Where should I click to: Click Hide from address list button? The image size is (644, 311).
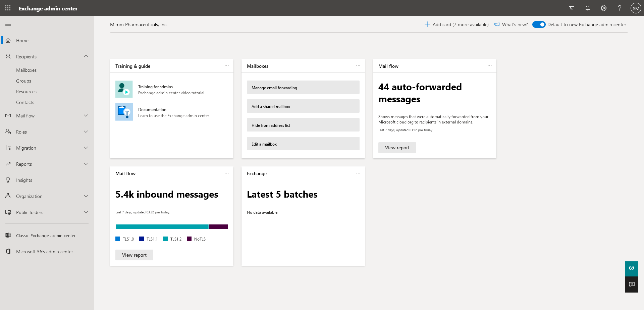tap(303, 125)
